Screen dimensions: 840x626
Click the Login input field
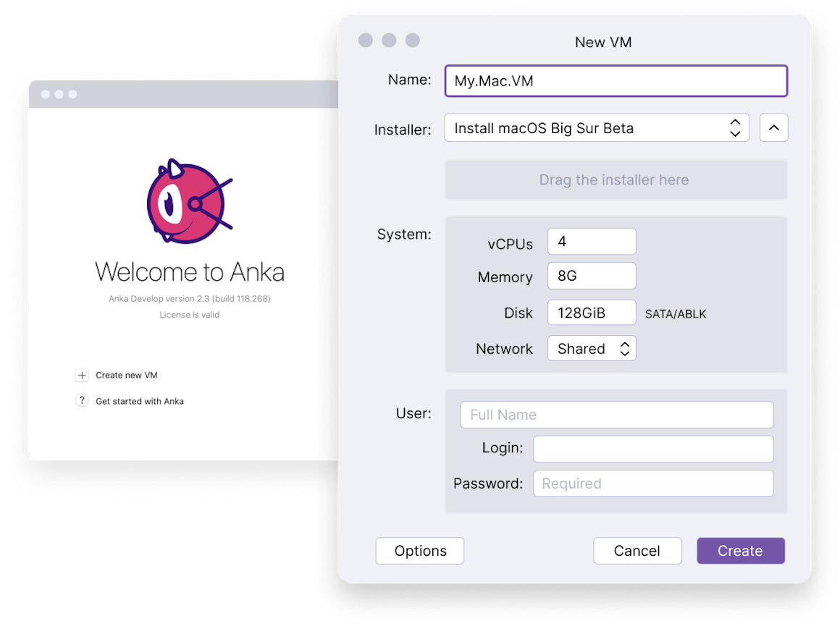coord(654,449)
